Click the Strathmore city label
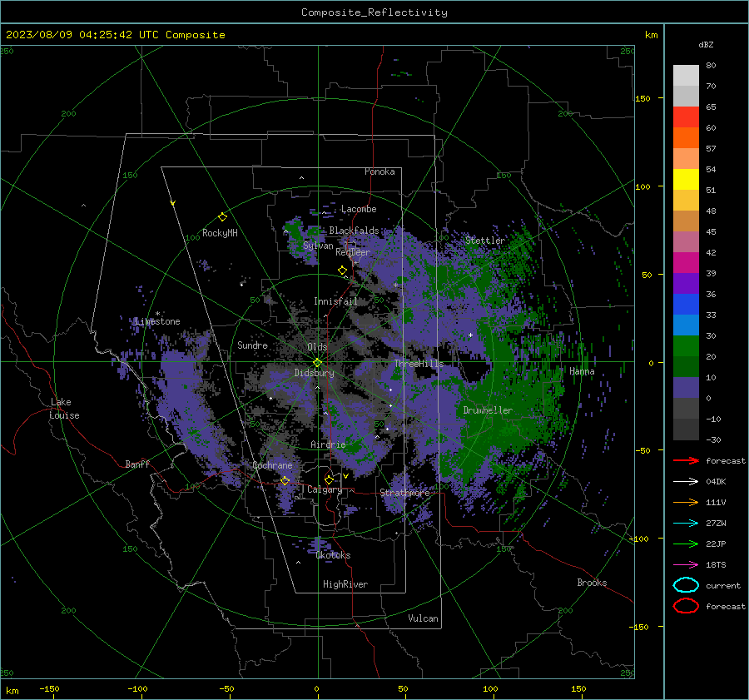The width and height of the screenshot is (749, 700). [x=404, y=493]
